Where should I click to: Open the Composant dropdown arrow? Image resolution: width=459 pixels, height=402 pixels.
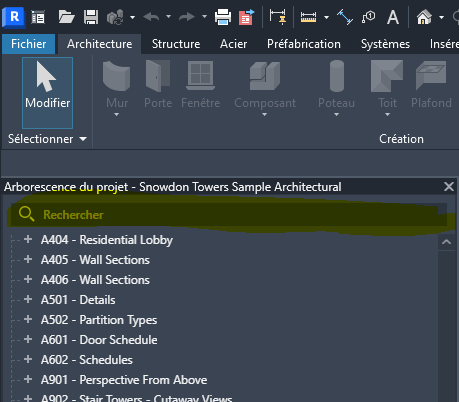tap(264, 115)
